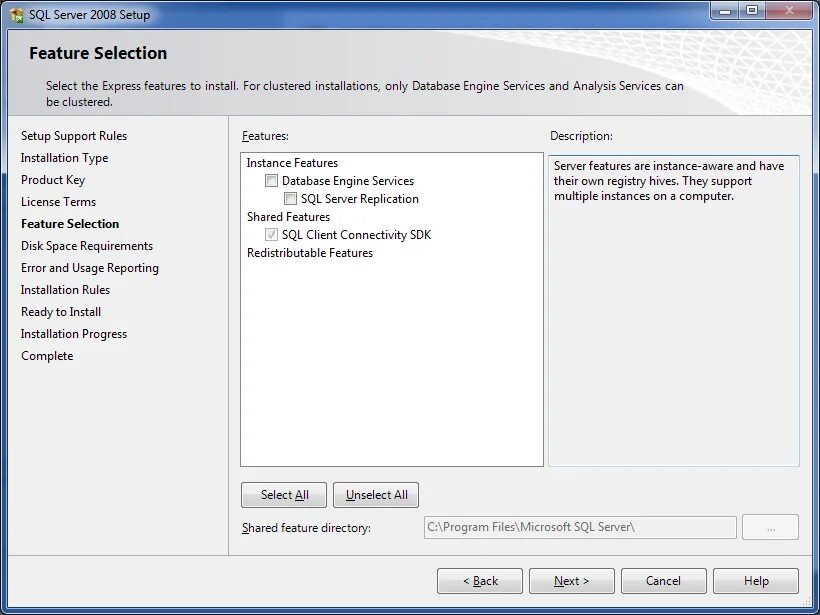The height and width of the screenshot is (615, 820).
Task: Proceed with the Next button
Action: [572, 581]
